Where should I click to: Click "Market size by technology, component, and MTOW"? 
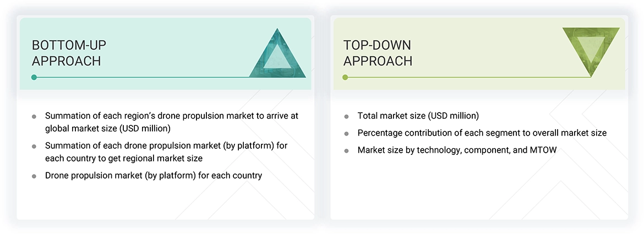[x=457, y=150]
